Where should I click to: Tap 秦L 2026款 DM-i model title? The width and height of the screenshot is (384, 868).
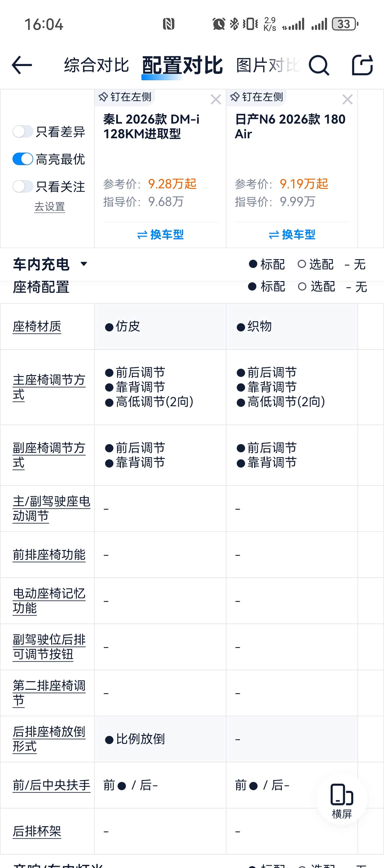[151, 126]
